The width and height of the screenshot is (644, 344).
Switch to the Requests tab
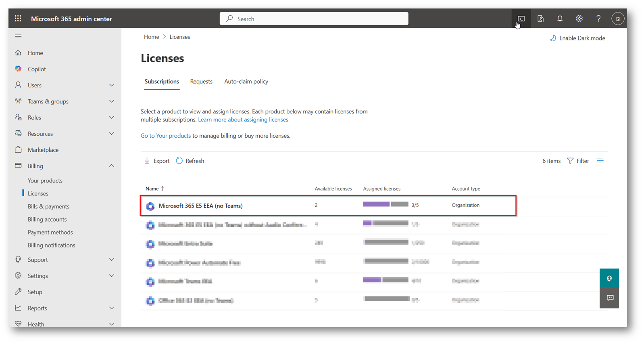coord(201,82)
